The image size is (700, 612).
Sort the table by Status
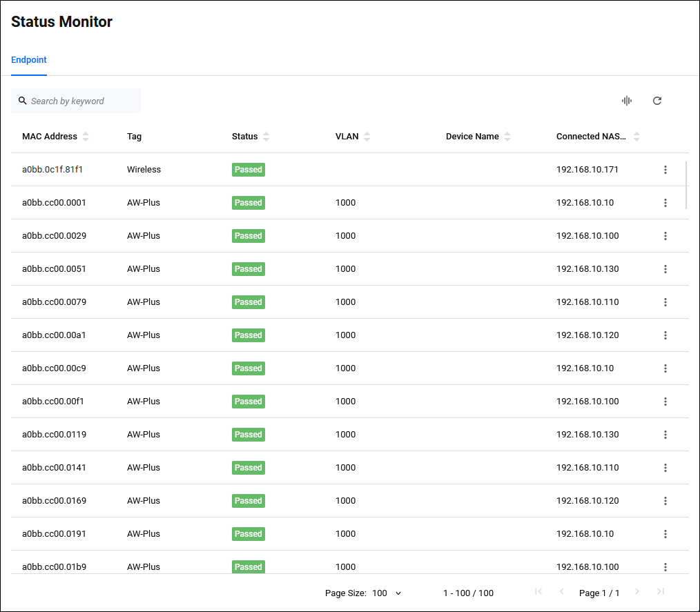point(266,137)
